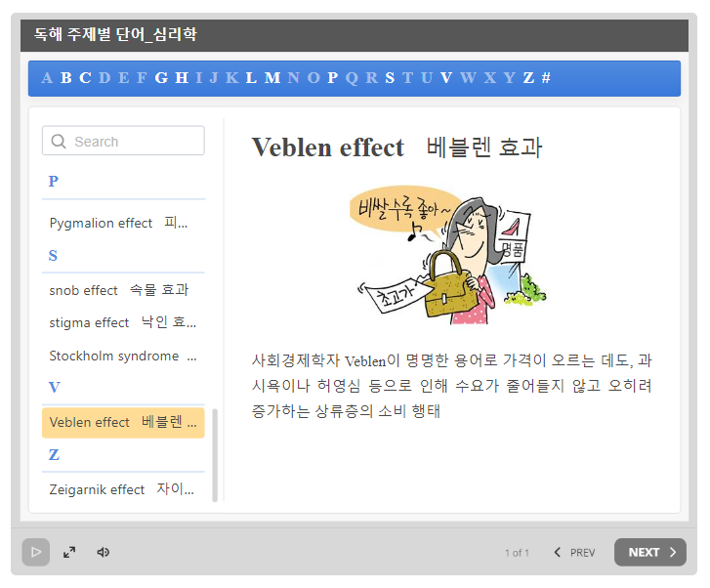Screen dimensions: 710x588
Task: Click the glossary list scrollbar
Action: (x=215, y=454)
